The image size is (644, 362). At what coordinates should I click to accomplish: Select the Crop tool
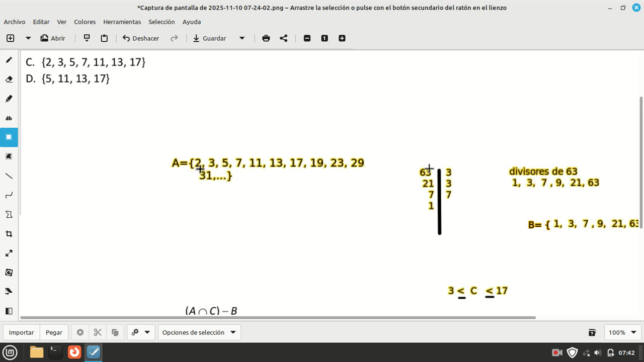tap(9, 234)
